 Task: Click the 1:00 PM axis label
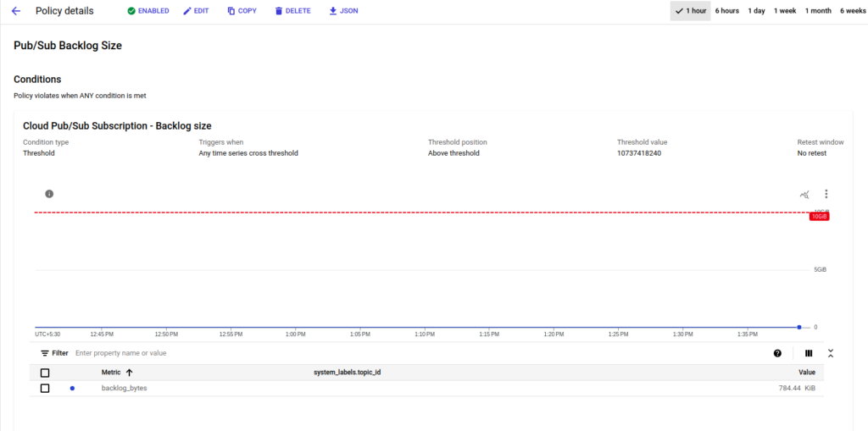[295, 334]
